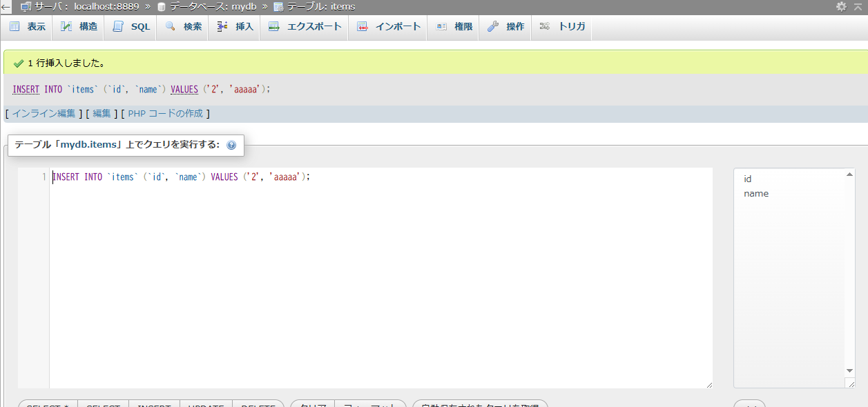This screenshot has width=868, height=407.
Task: Open the インポート (Import) tab
Action: [389, 27]
